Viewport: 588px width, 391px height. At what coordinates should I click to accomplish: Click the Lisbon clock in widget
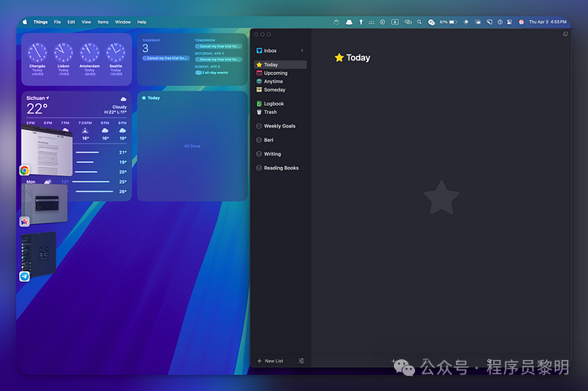(63, 52)
